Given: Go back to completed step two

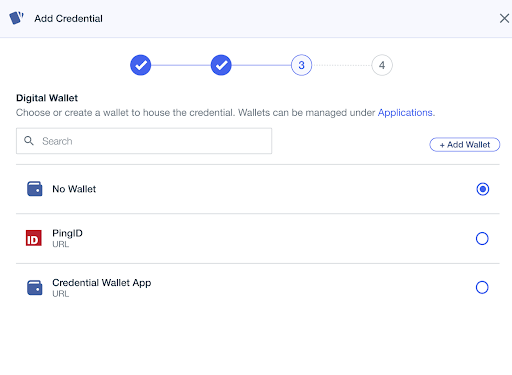Looking at the screenshot, I should tap(221, 65).
